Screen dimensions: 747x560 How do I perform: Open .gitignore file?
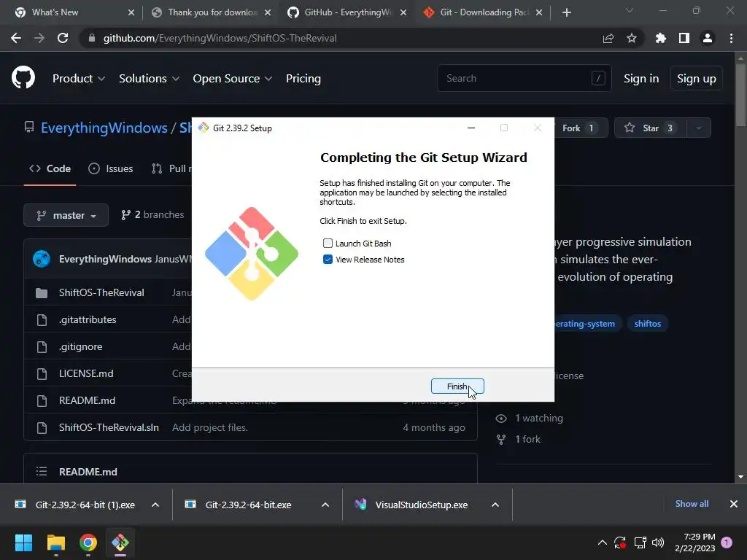click(x=80, y=346)
